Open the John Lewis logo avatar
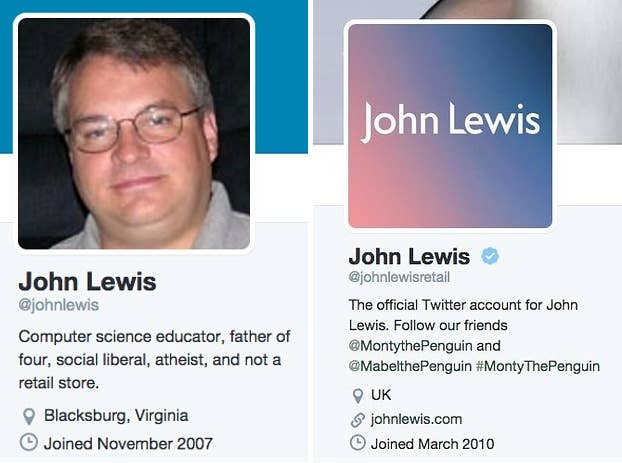The height and width of the screenshot is (463, 622). 450,126
